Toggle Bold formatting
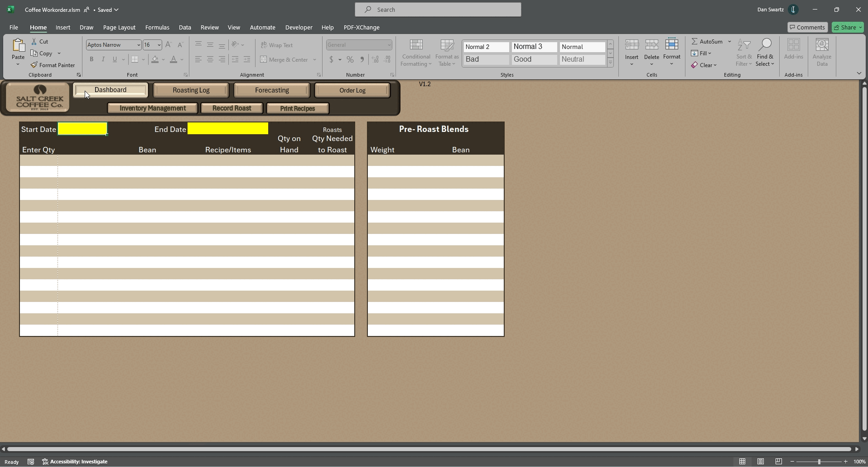The image size is (868, 467). [92, 59]
